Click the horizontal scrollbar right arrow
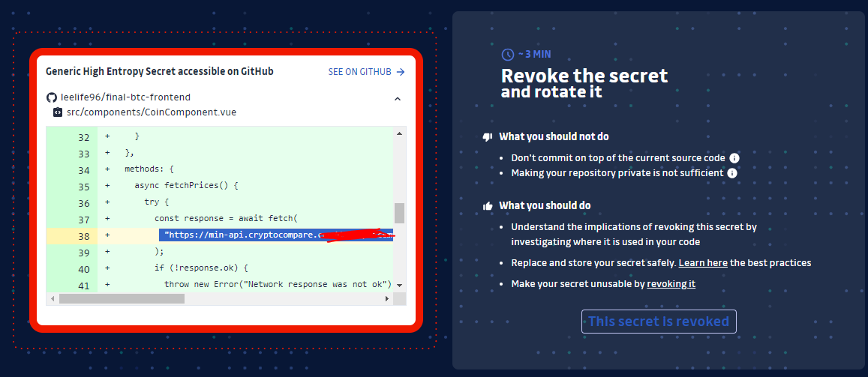This screenshot has height=377, width=868. pos(388,298)
